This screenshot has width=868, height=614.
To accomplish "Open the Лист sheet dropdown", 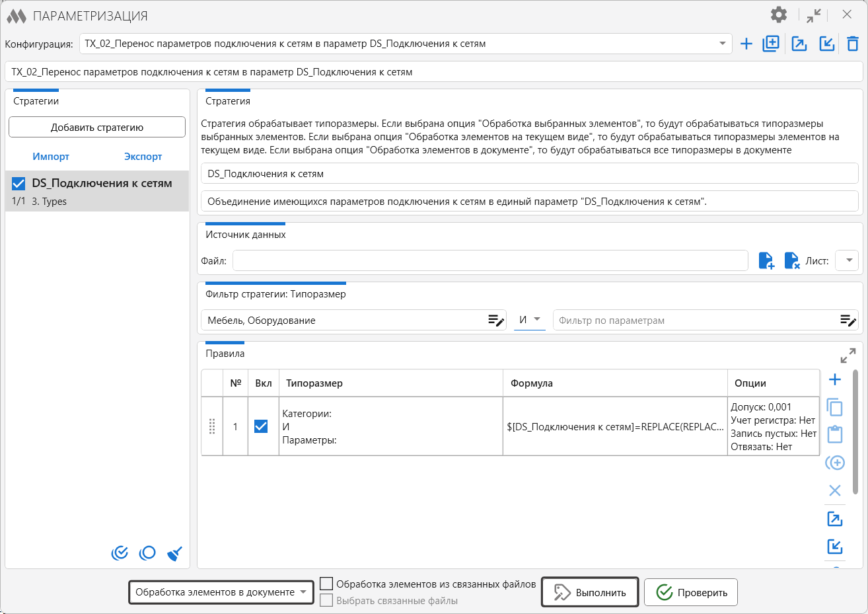I will click(x=847, y=260).
